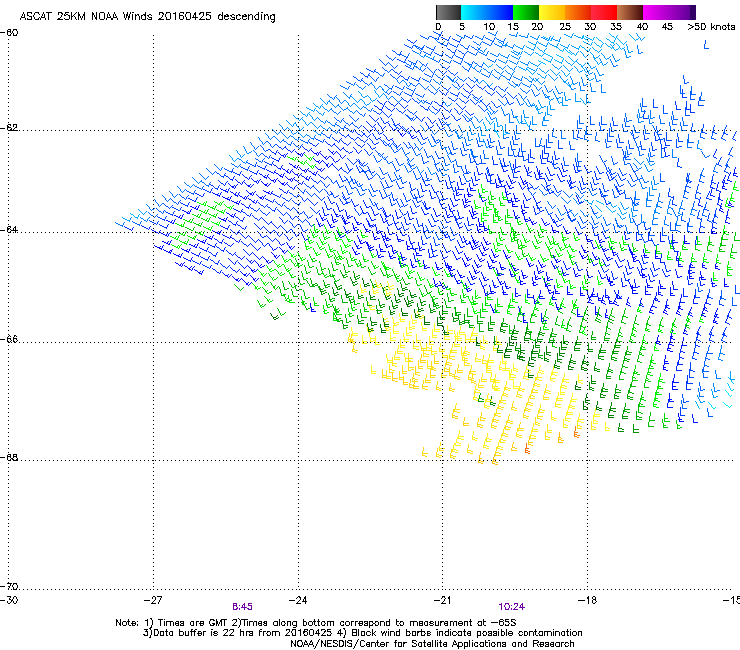The height and width of the screenshot is (650, 740).
Task: Click the latitude label '-64'
Action: point(9,230)
